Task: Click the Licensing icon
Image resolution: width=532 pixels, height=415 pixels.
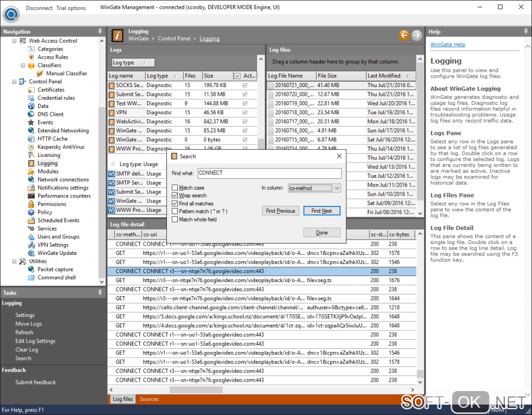Action: point(31,155)
